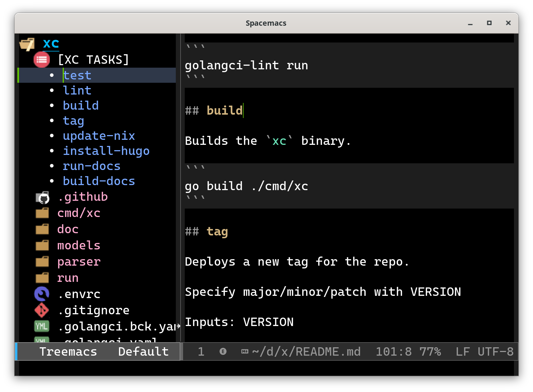533x392 pixels.
Task: Click the 'golangci-lint run' code line
Action: (x=246, y=65)
